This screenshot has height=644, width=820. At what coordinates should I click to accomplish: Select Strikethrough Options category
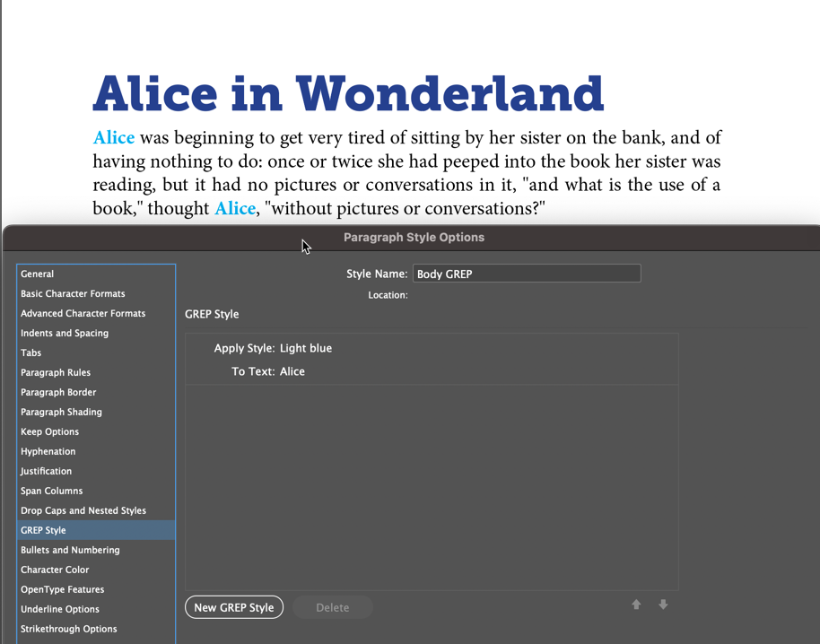pyautogui.click(x=96, y=629)
